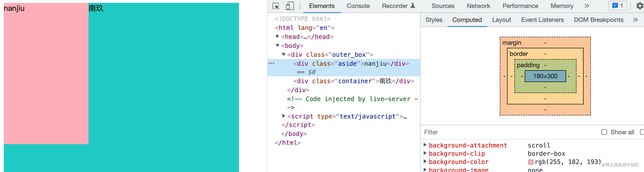Click the border region label in box model
This screenshot has width=644, height=172.
point(518,54)
